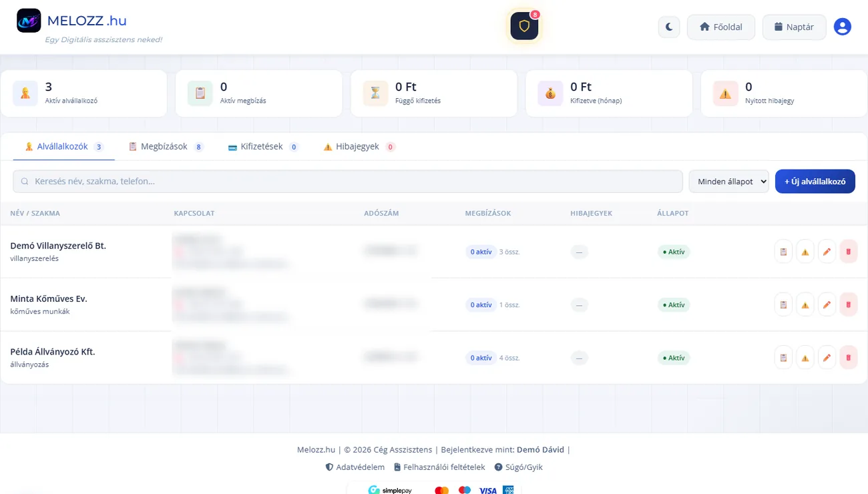Open the Súgó/Gyik help link
This screenshot has height=494, width=868.
519,467
